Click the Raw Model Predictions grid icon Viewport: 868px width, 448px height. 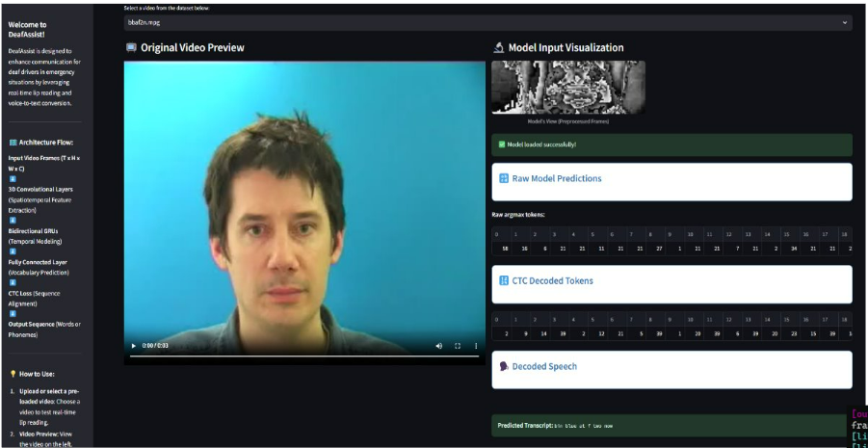tap(504, 178)
